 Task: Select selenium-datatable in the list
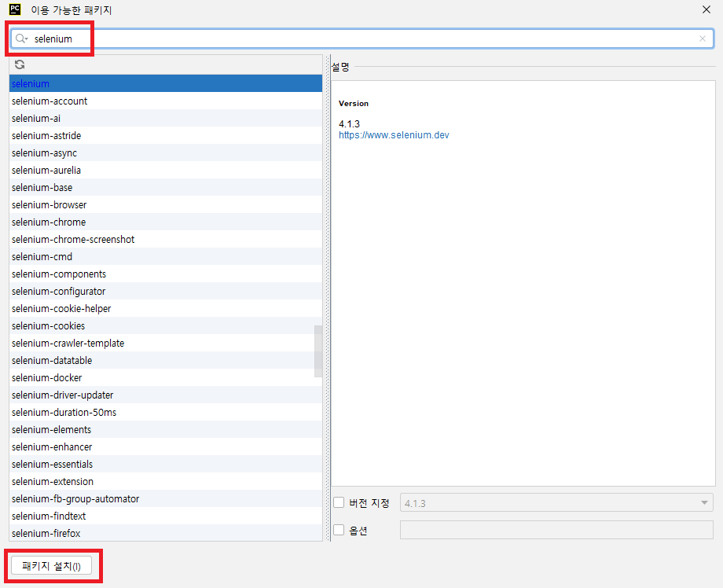coord(166,360)
